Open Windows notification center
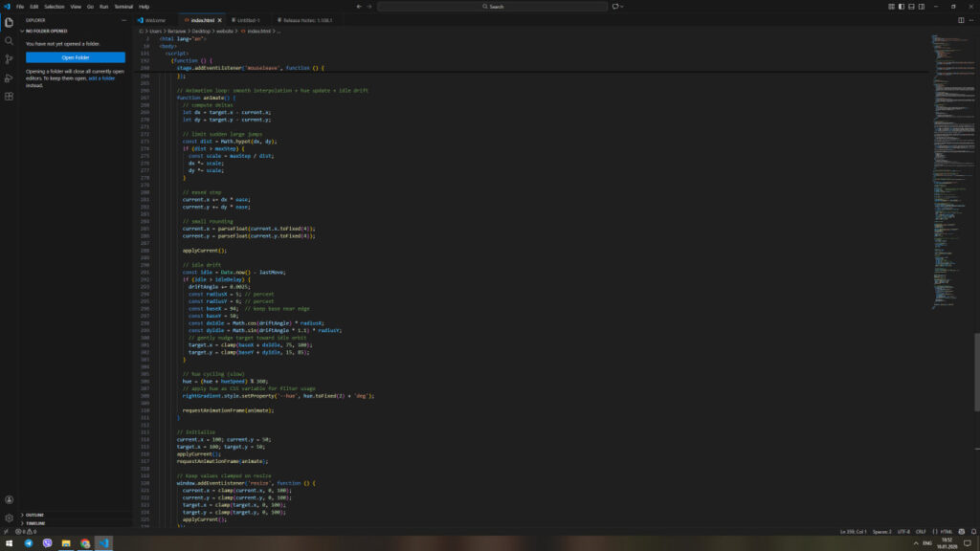 pyautogui.click(x=968, y=543)
